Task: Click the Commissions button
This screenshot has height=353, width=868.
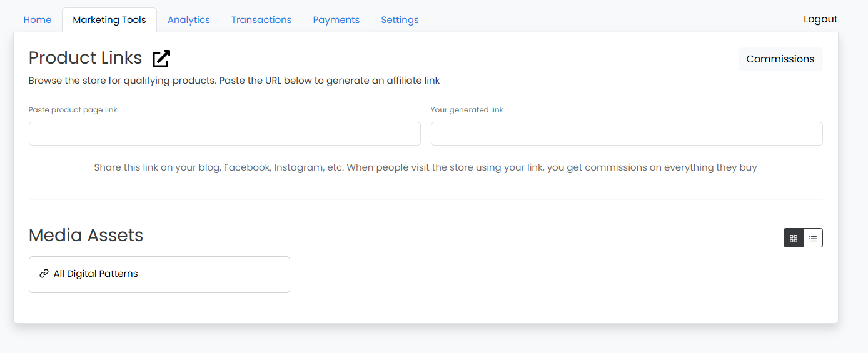Action: pyautogui.click(x=780, y=59)
